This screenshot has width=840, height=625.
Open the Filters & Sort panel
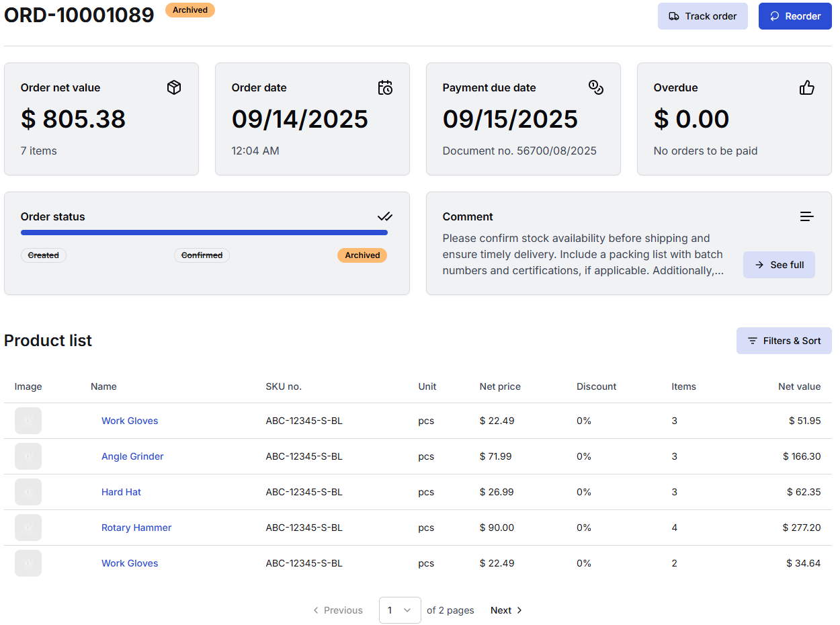pos(784,341)
